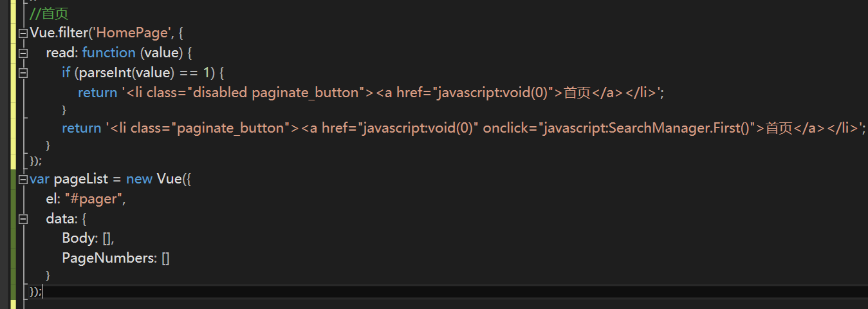
Task: Collapse the read function block
Action: coord(24,53)
